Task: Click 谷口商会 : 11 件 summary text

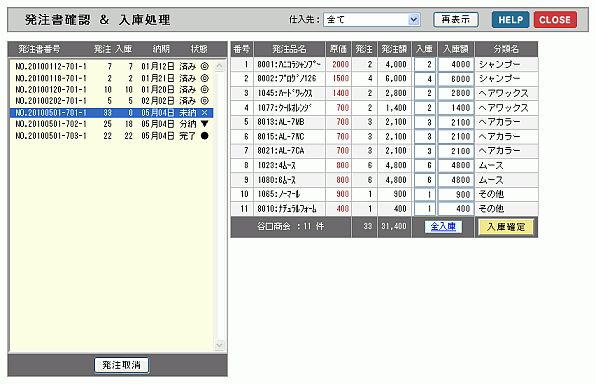Action: pyautogui.click(x=290, y=227)
